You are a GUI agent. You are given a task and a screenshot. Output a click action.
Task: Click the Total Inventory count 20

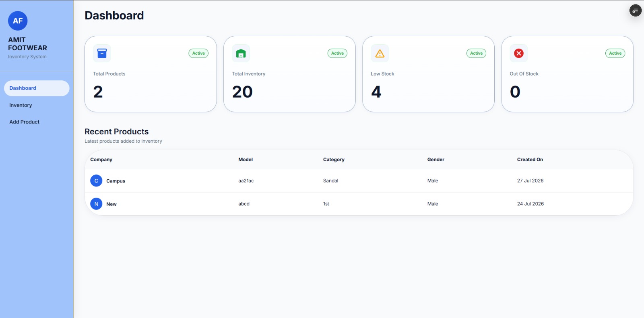coord(242,92)
